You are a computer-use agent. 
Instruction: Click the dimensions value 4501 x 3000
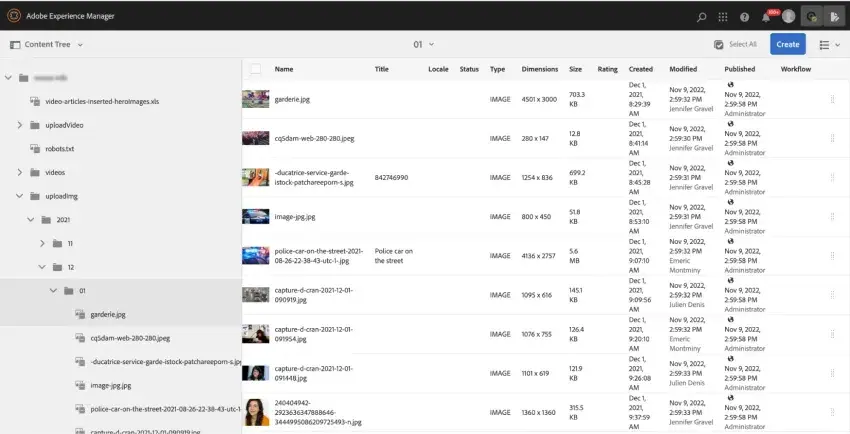point(539,99)
